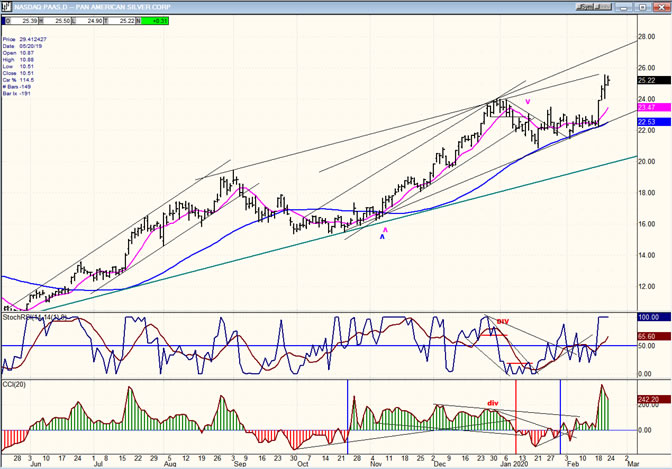Screen dimensions: 672x469
Task: Click the green net change +0.31 box
Action: [158, 20]
